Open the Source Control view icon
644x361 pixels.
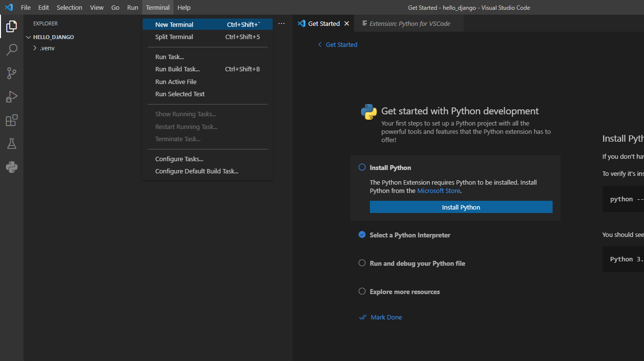(x=12, y=73)
